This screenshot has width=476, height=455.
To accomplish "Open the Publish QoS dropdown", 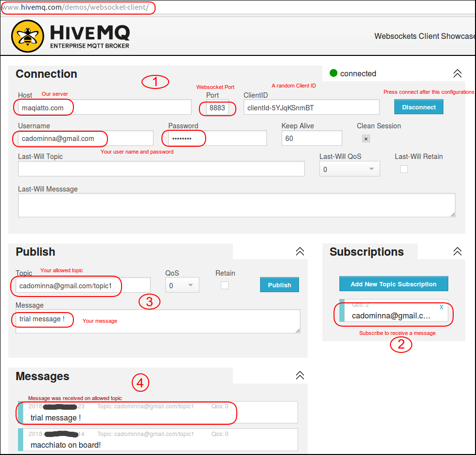I will pos(182,285).
